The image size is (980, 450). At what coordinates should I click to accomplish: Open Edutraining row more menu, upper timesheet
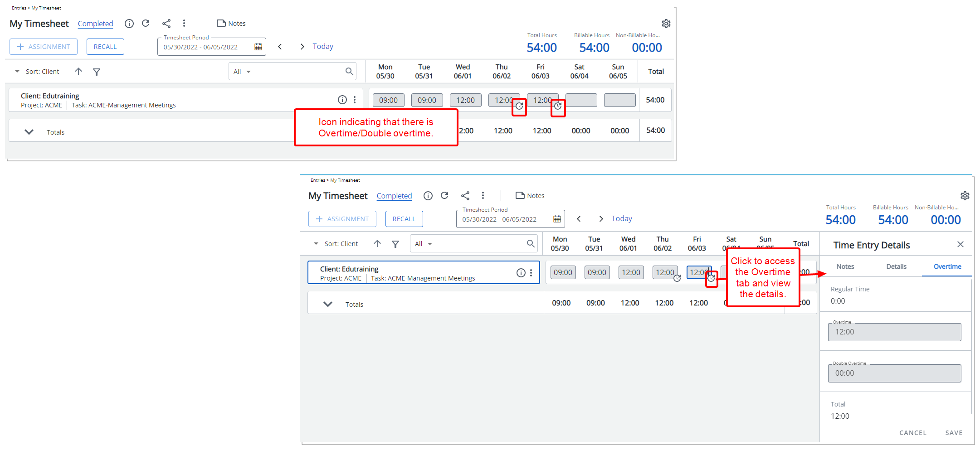(x=355, y=100)
